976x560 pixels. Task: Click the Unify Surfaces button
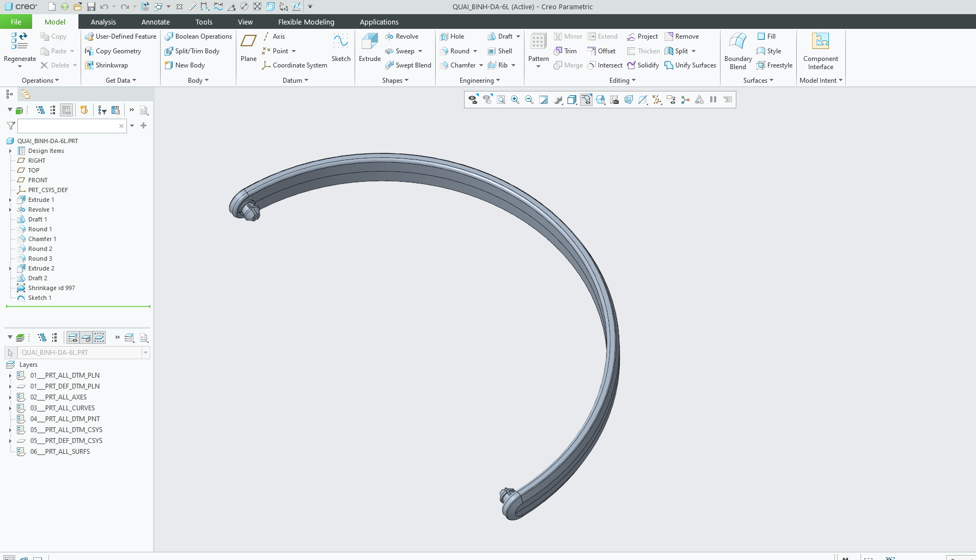690,65
